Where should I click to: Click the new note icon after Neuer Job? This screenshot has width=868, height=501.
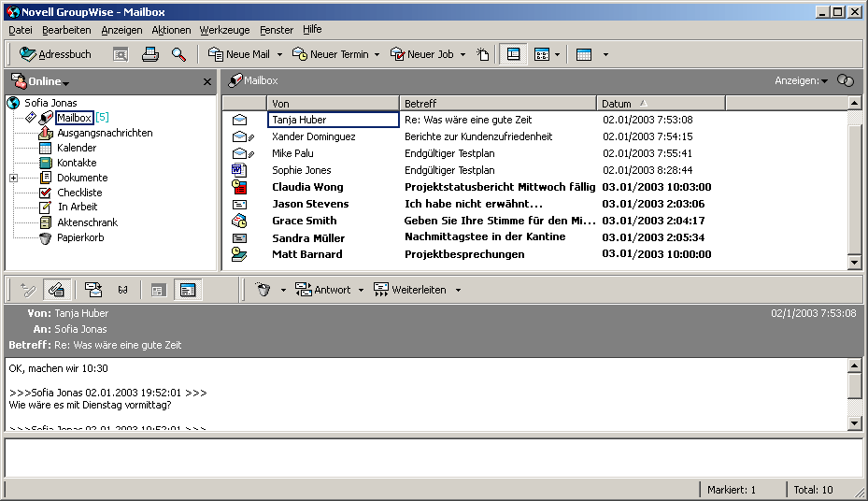tap(483, 54)
